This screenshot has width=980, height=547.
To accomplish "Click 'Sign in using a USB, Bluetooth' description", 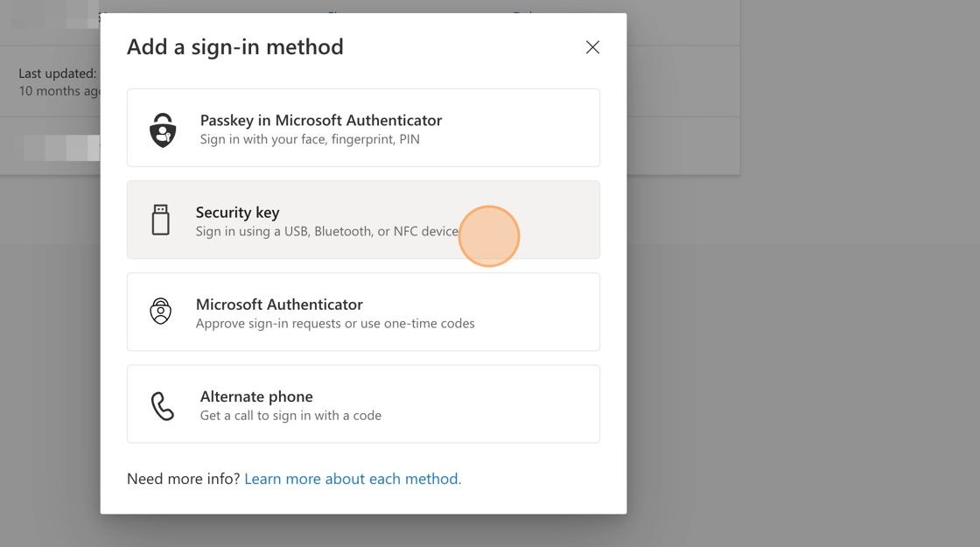I will [326, 232].
